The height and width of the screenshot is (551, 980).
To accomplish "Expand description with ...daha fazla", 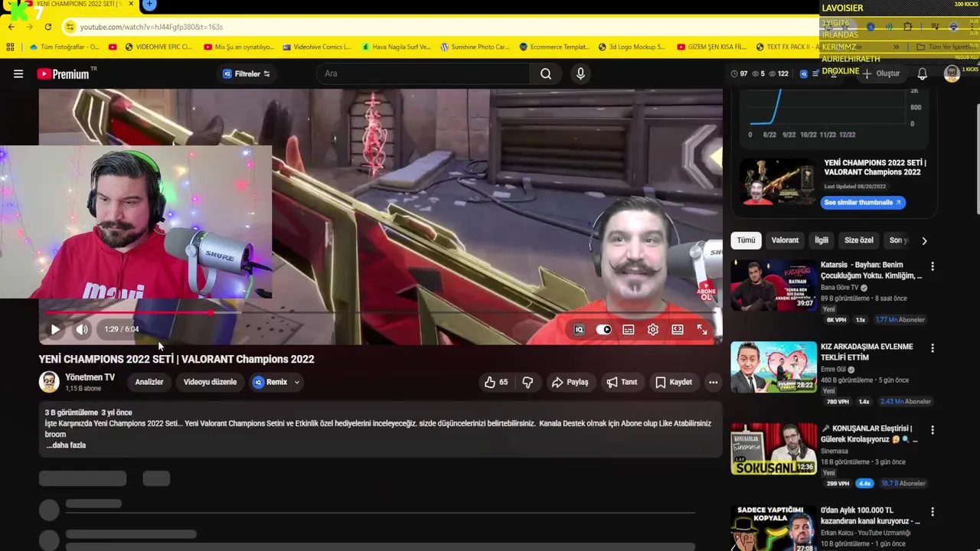I will [66, 445].
